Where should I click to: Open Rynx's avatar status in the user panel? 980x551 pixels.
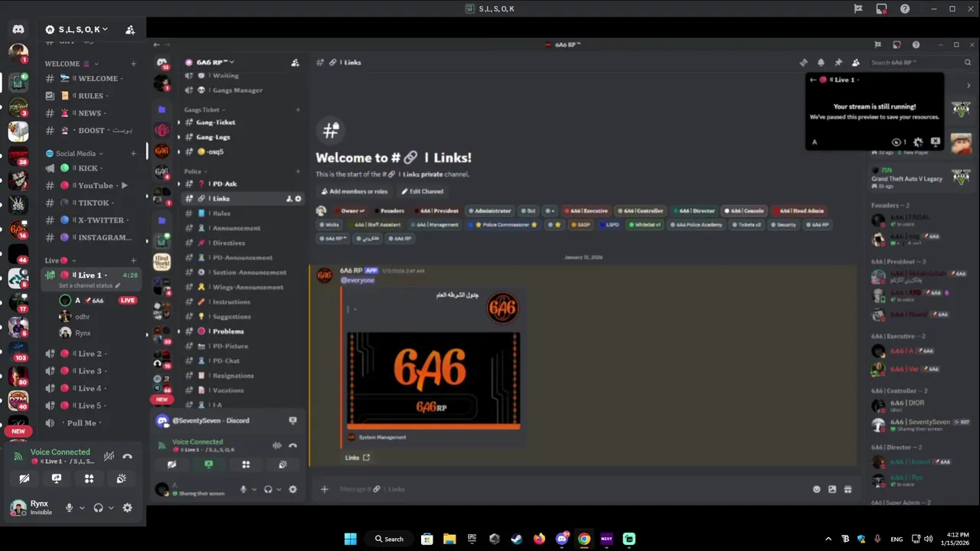pos(18,507)
